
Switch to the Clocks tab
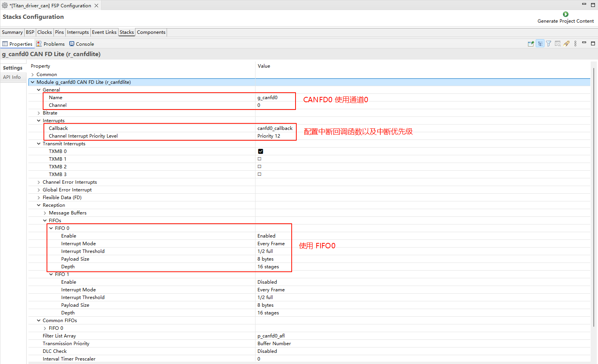click(x=45, y=32)
